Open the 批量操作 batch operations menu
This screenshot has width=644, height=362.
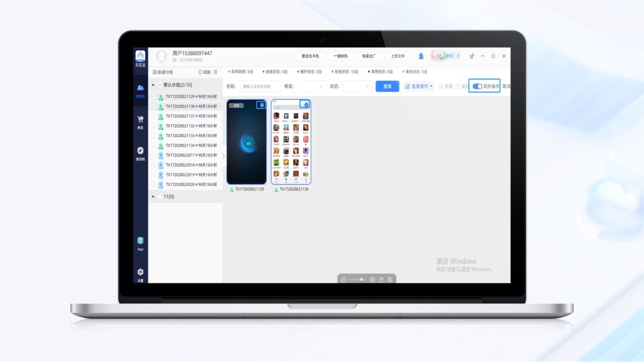coord(418,86)
